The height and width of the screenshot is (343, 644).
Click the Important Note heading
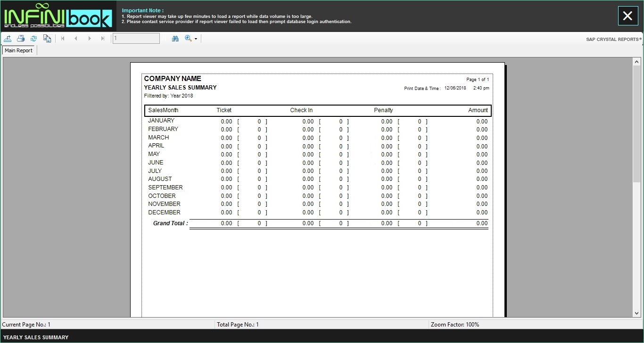click(x=143, y=10)
